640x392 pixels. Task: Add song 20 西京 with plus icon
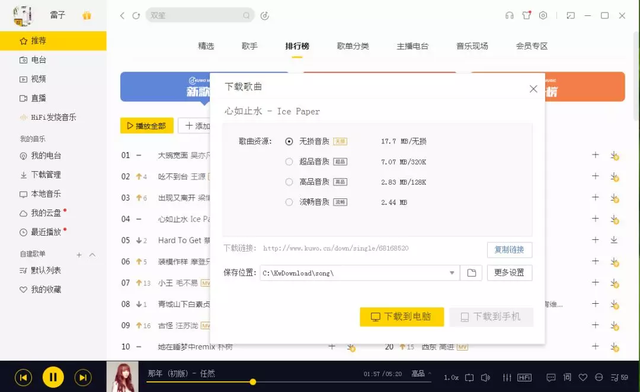(x=595, y=346)
